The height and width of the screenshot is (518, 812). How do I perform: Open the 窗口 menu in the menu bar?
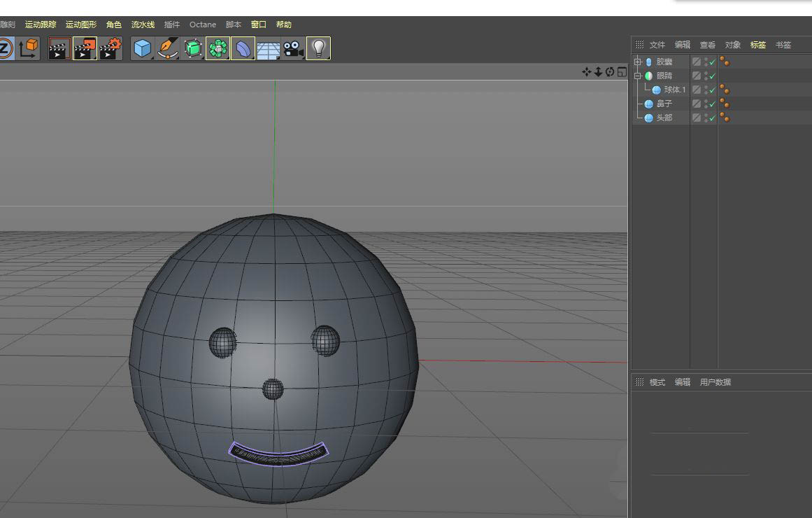pyautogui.click(x=258, y=24)
